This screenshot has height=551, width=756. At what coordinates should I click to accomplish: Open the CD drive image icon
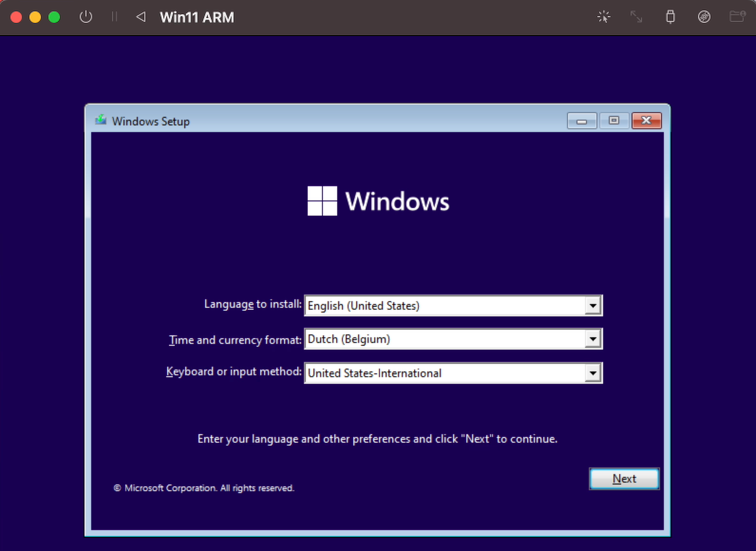[704, 17]
